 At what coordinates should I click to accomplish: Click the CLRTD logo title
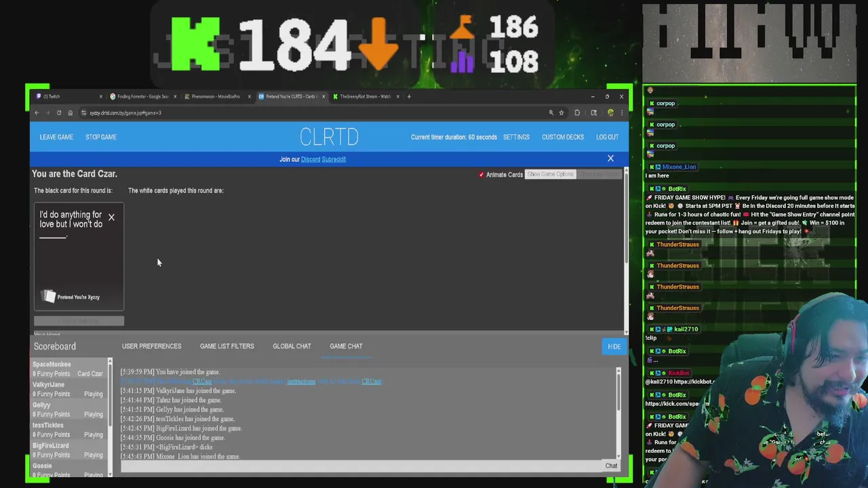click(x=329, y=137)
